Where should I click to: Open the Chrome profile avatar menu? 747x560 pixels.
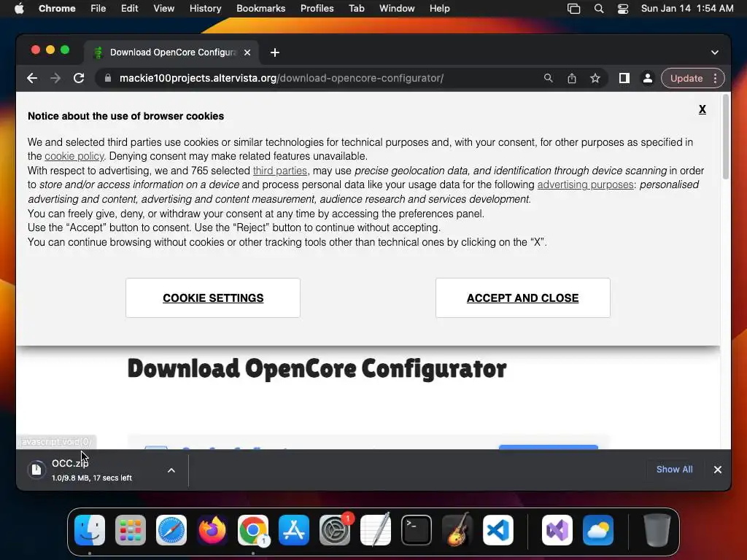(648, 78)
